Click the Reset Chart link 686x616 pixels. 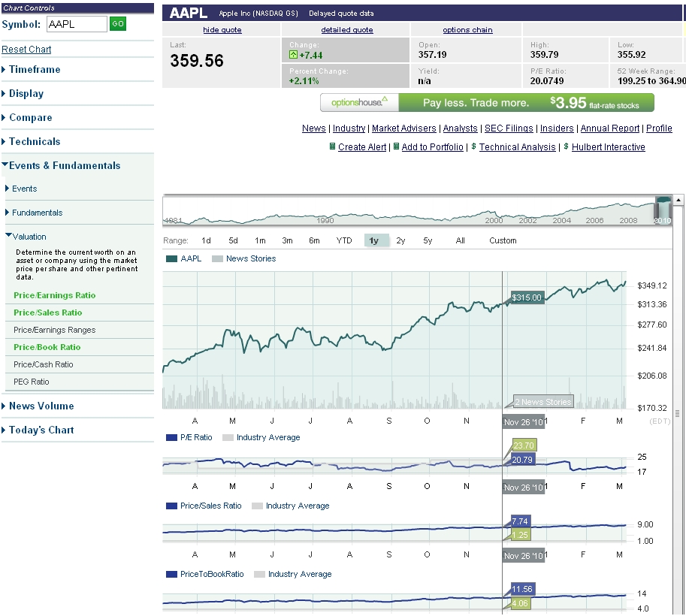(26, 50)
